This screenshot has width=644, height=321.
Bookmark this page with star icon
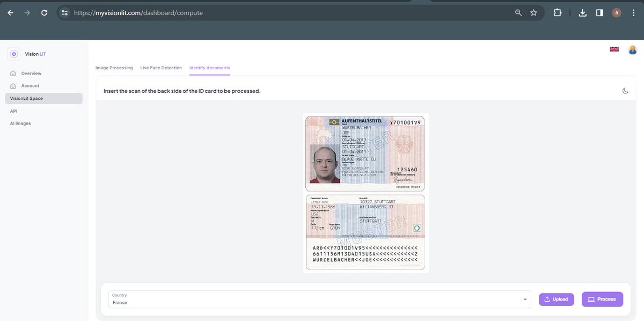pyautogui.click(x=533, y=12)
